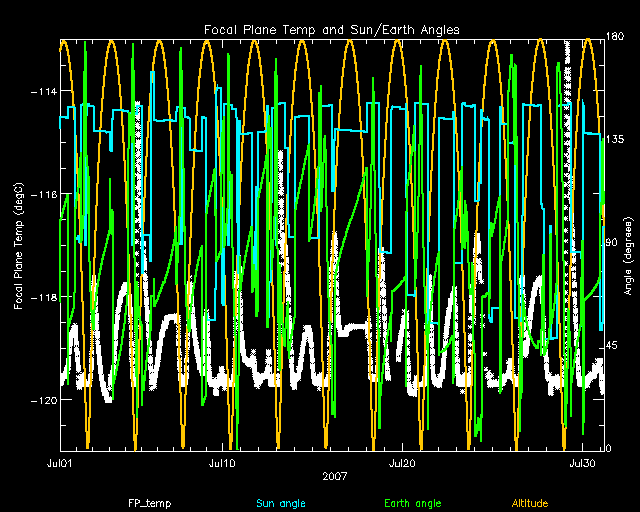640x512 pixels.
Task: Click the Jul10 x-axis tick label
Action: click(222, 465)
